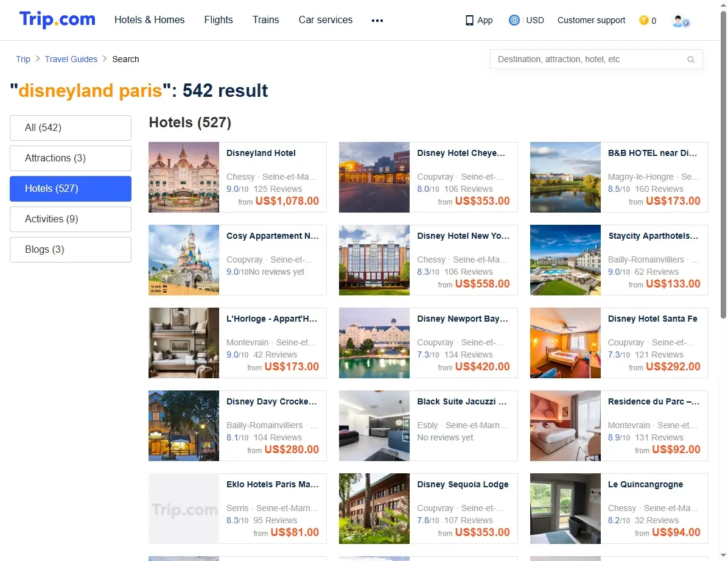Click the Disneyland Hotel title
This screenshot has width=728, height=561.
261,153
